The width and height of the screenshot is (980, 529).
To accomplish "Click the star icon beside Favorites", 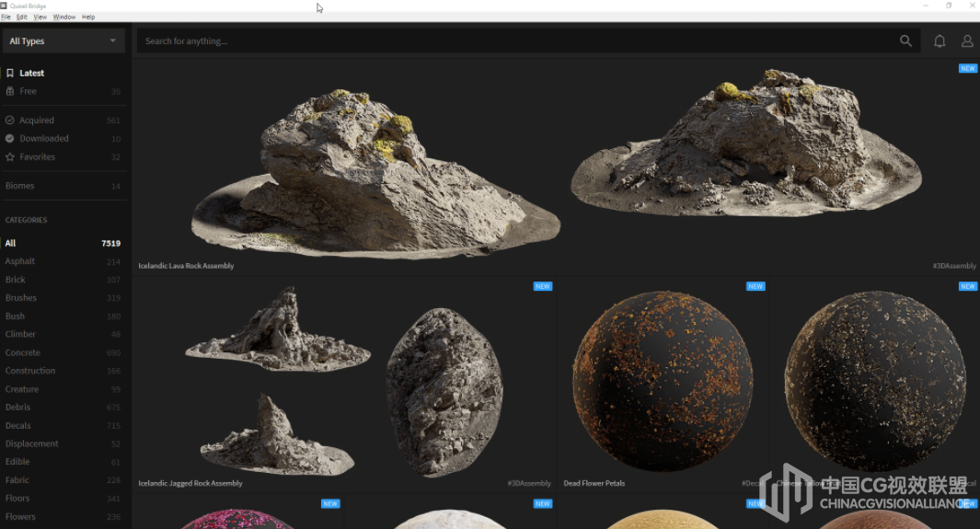I will pos(10,156).
